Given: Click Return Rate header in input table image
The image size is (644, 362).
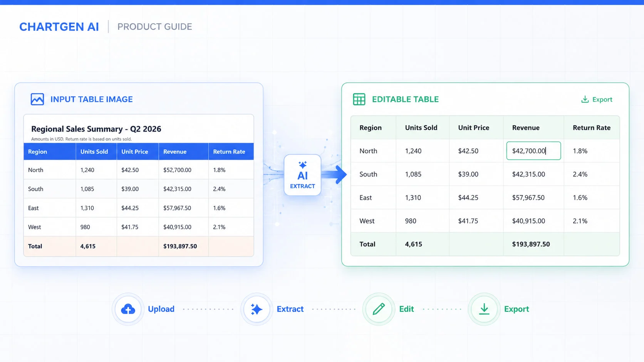Looking at the screenshot, I should pyautogui.click(x=229, y=152).
